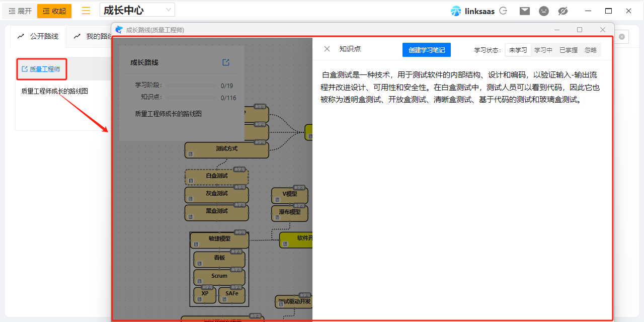Click the document icon in XP node
644x322 pixels.
pyautogui.click(x=199, y=299)
